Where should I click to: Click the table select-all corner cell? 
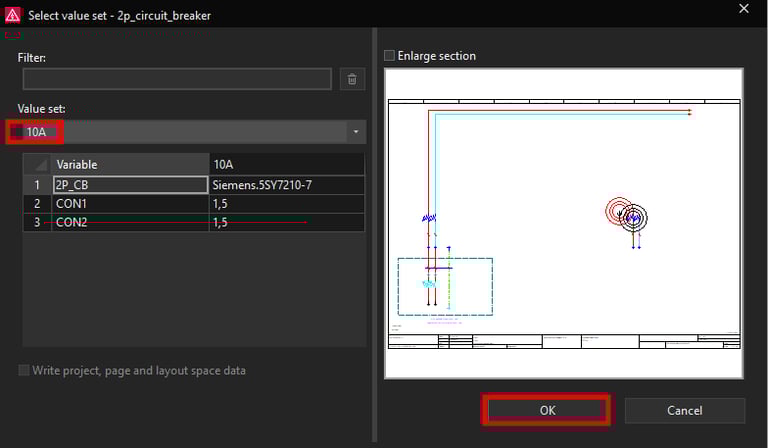pos(37,165)
